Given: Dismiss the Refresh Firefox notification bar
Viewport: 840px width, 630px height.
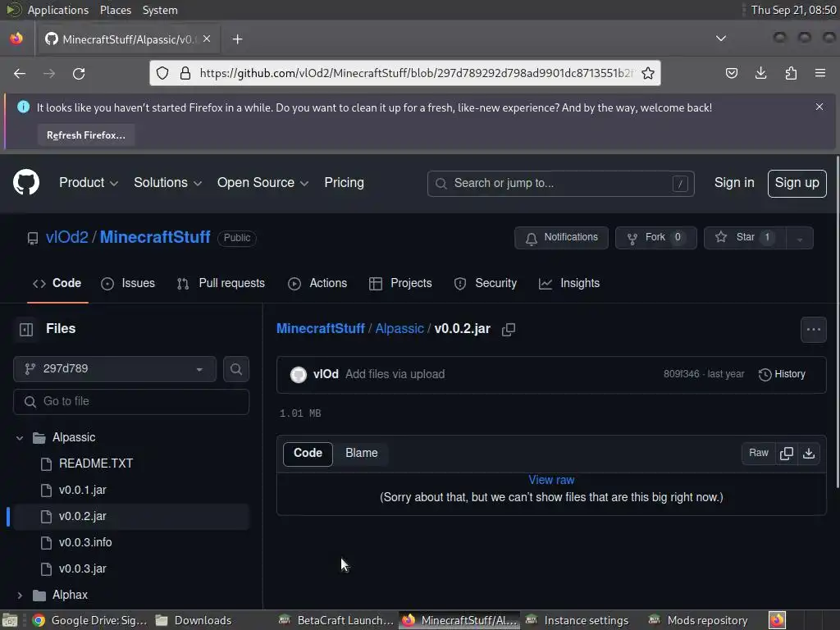Looking at the screenshot, I should coord(819,107).
